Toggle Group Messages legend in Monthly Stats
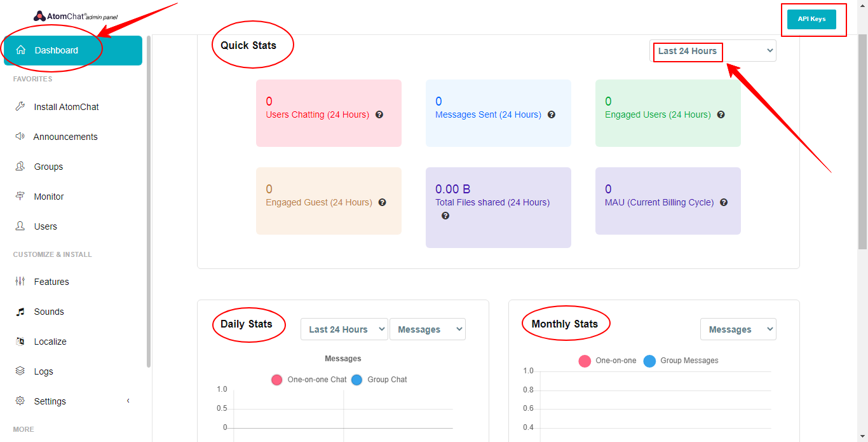 [681, 361]
